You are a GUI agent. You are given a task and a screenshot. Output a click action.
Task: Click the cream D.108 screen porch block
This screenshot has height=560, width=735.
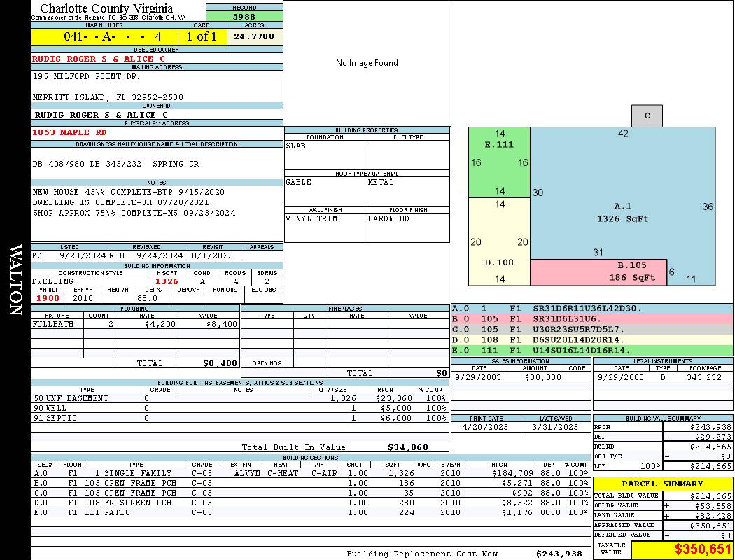(500, 241)
